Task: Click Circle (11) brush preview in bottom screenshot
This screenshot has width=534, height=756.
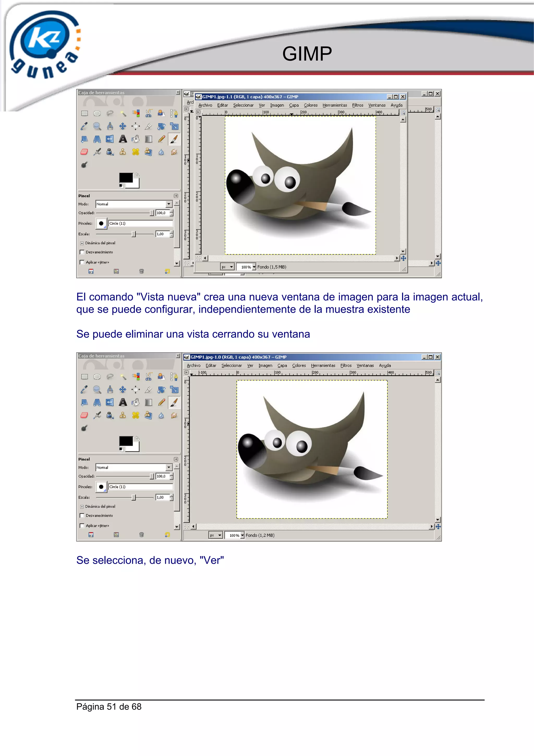Action: click(x=101, y=487)
